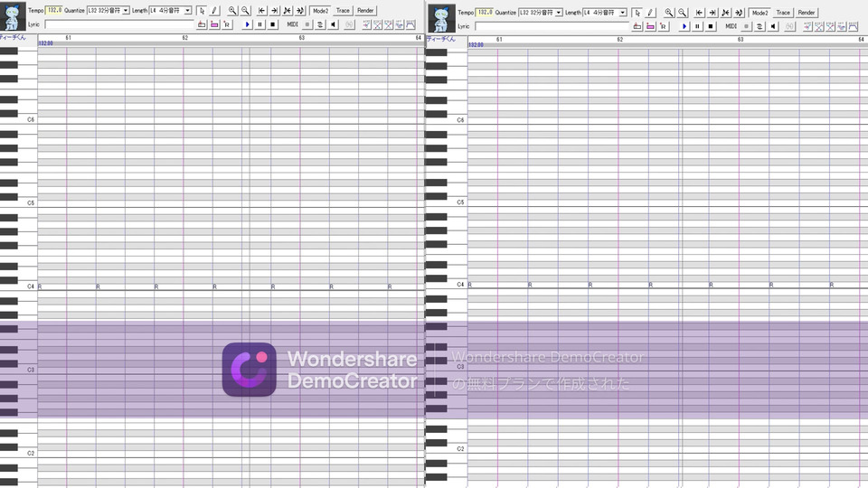Viewport: 868px width, 488px height.
Task: Click the C4 piano key in right window
Action: click(446, 285)
